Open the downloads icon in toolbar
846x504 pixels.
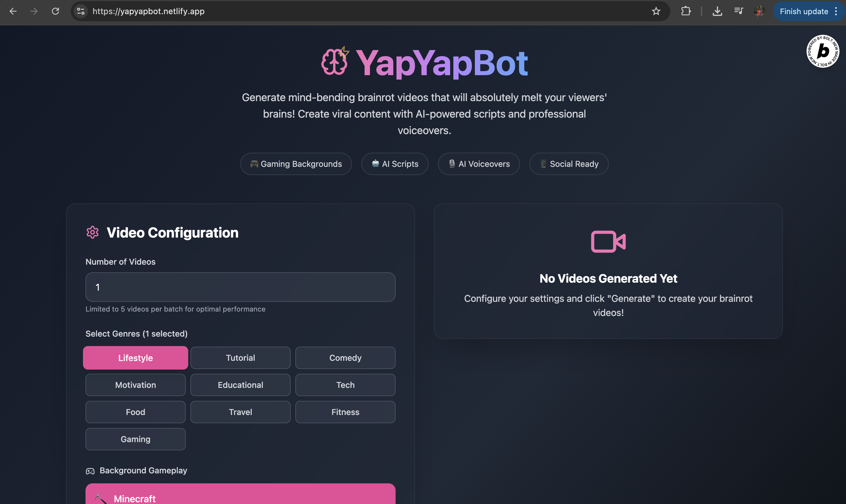point(717,11)
